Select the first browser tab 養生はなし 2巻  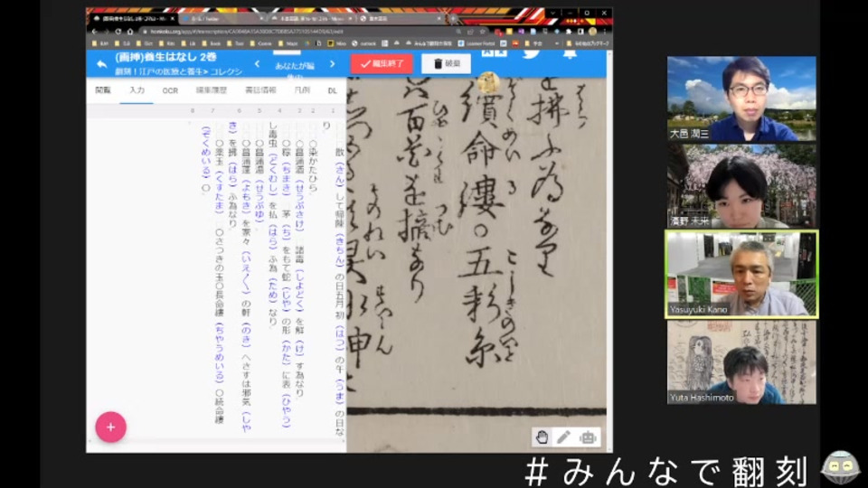(x=132, y=18)
